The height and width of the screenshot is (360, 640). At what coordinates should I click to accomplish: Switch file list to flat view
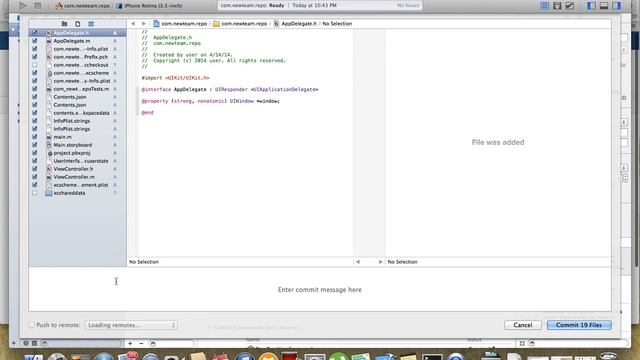point(91,24)
